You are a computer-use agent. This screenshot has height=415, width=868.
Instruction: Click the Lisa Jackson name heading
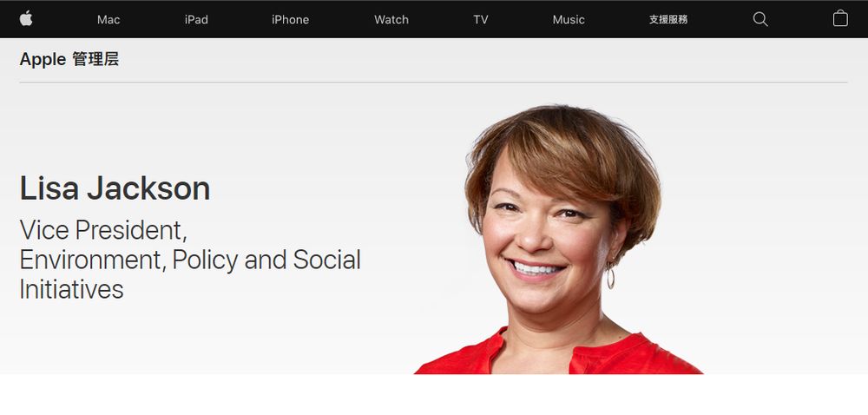pyautogui.click(x=115, y=188)
